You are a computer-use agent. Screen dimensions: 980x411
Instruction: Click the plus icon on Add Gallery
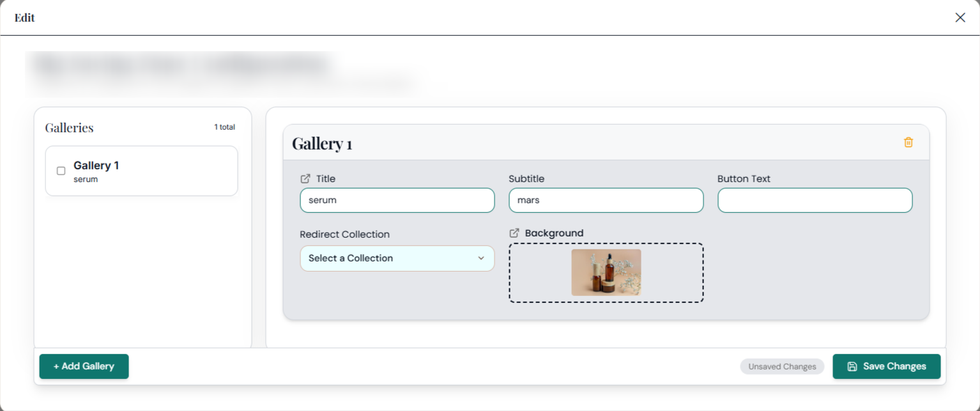click(56, 366)
